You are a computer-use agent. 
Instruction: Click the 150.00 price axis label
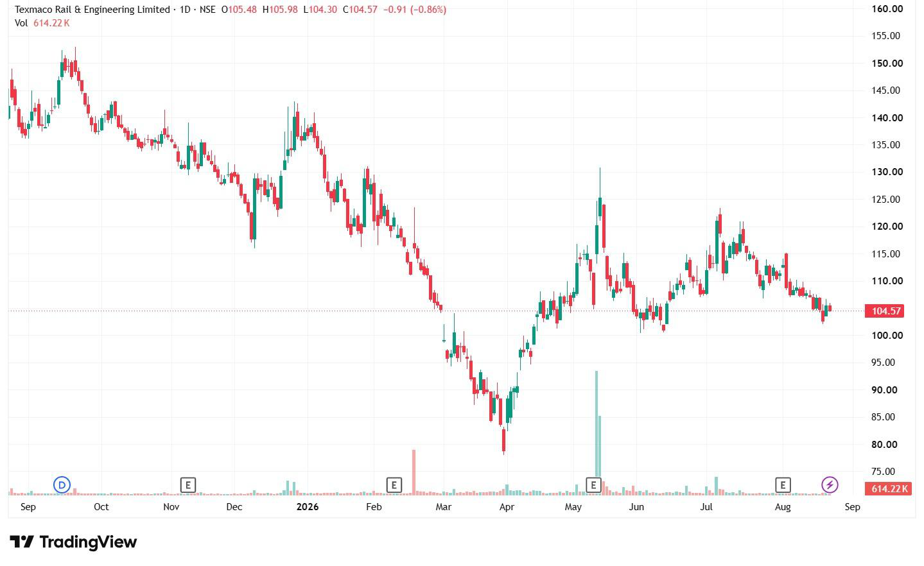pos(887,64)
